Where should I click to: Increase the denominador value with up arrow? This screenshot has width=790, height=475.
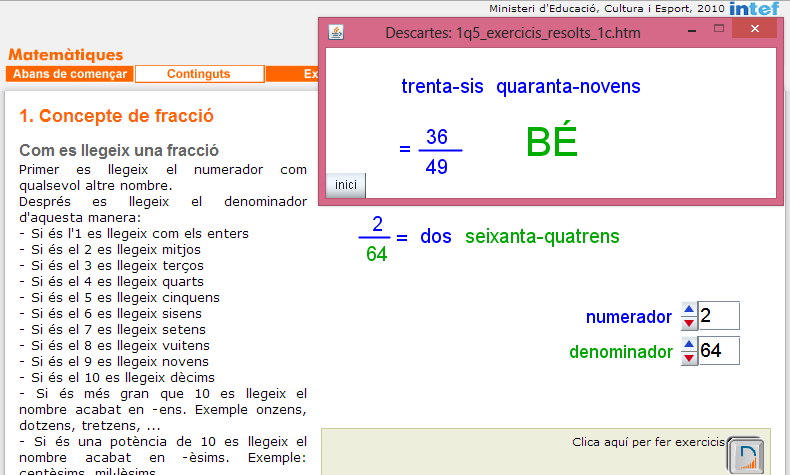[x=689, y=344]
